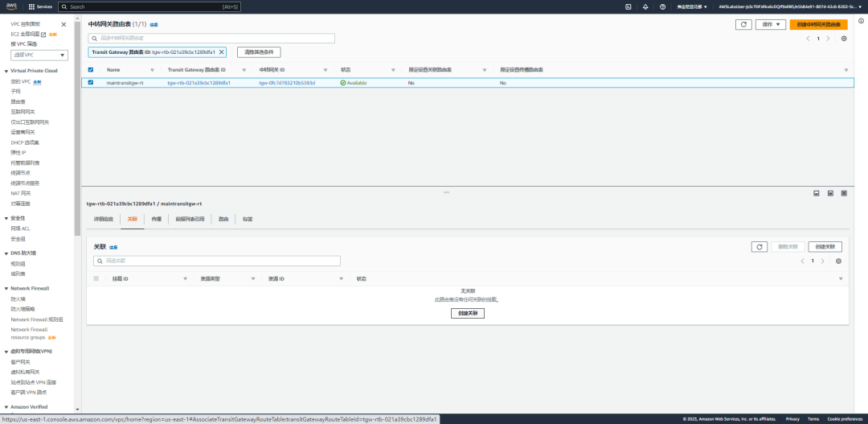The width and height of the screenshot is (868, 424).
Task: Open Network Firewall 规则组 in sidebar
Action: (37, 319)
